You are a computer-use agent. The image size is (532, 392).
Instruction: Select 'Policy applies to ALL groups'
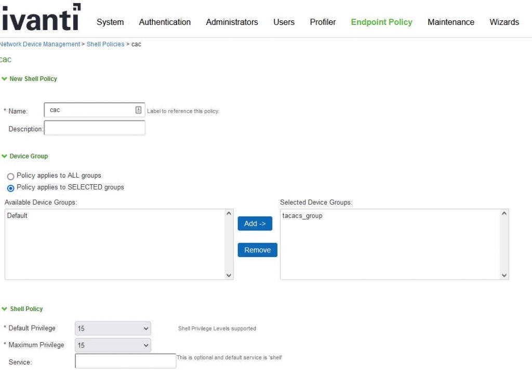click(x=10, y=176)
